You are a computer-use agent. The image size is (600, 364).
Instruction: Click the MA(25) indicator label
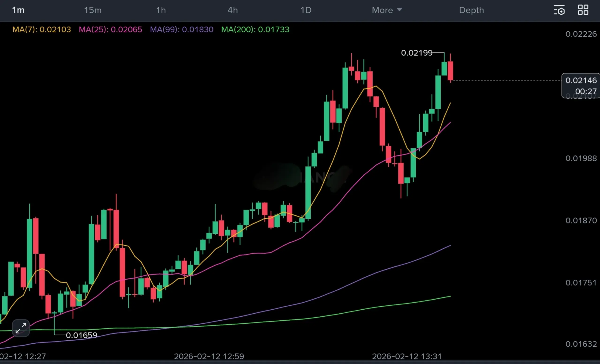point(110,30)
